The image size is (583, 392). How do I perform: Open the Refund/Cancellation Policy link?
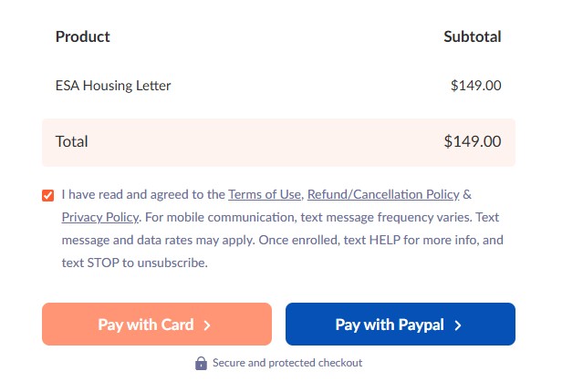pyautogui.click(x=383, y=194)
